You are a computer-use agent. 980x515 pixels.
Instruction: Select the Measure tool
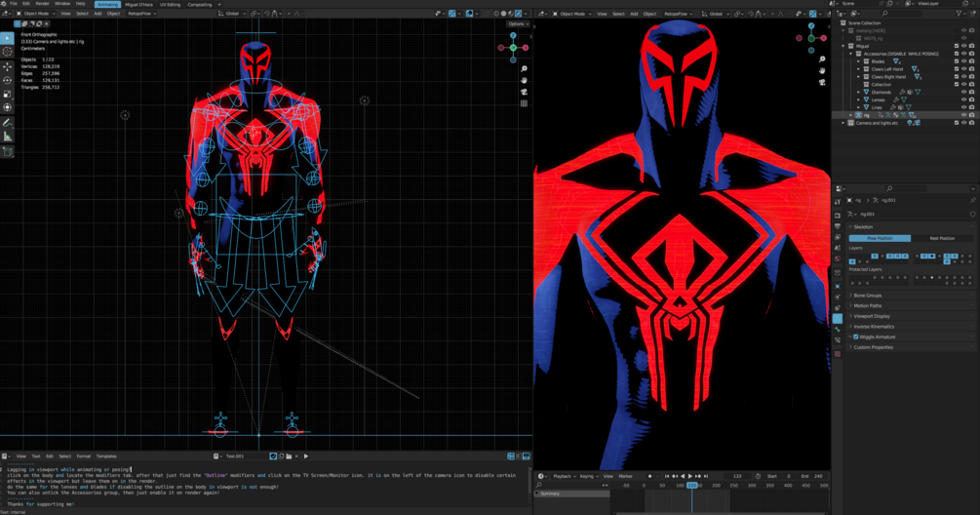point(8,138)
